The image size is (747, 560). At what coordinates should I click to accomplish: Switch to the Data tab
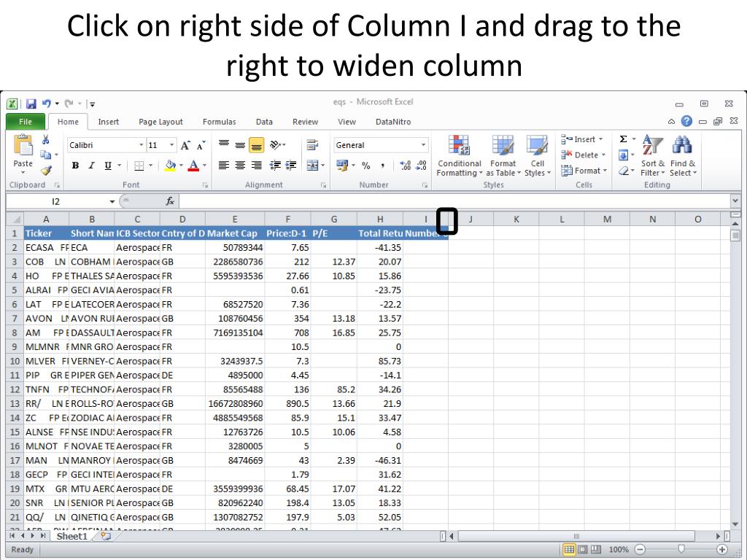(264, 122)
